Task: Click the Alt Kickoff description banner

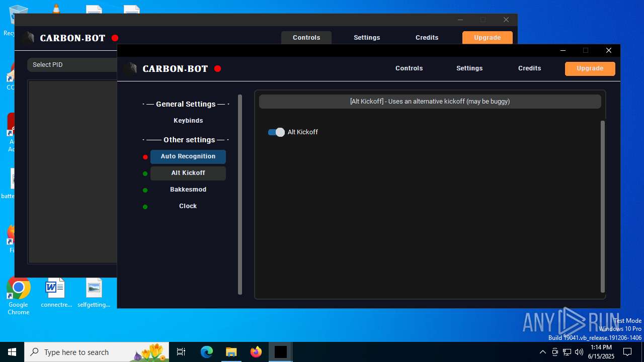Action: point(430,102)
